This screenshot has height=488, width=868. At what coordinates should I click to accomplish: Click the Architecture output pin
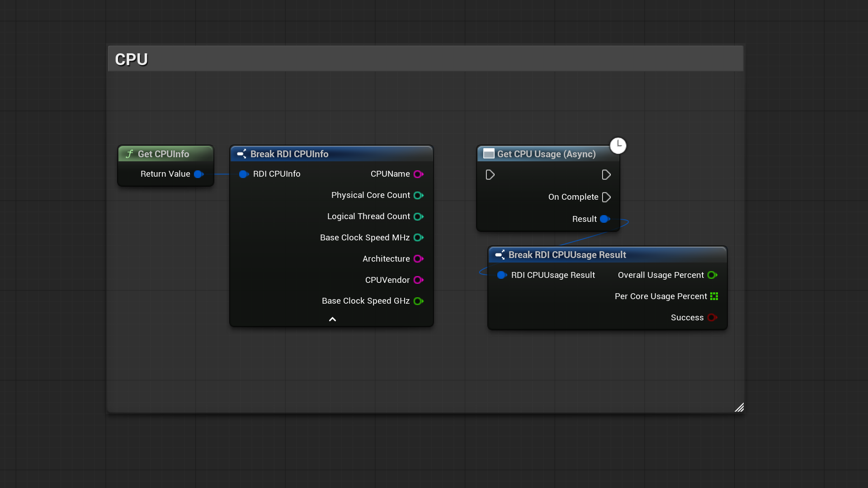pos(418,259)
